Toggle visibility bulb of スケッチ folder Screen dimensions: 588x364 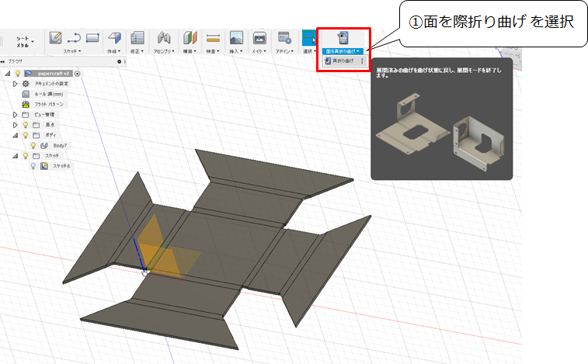point(26,155)
